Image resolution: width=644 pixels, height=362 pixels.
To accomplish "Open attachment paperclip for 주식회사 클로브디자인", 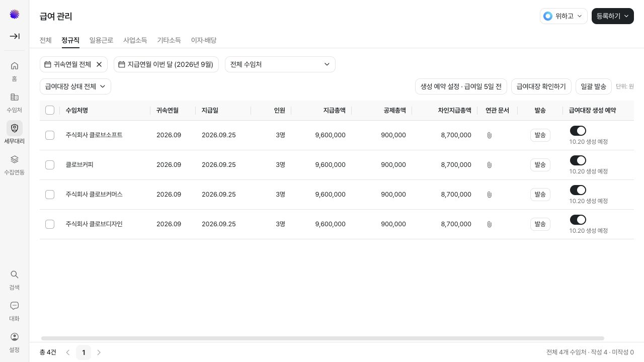I will click(490, 224).
